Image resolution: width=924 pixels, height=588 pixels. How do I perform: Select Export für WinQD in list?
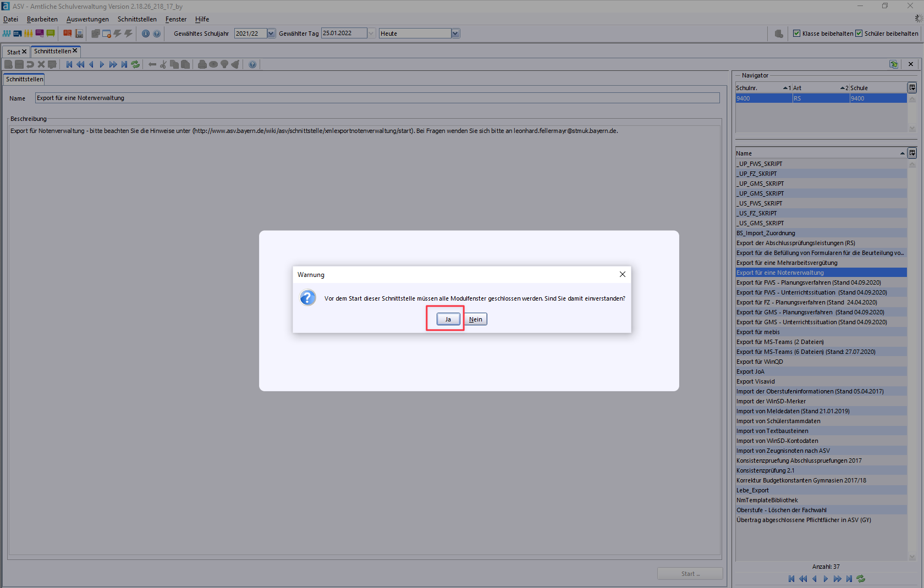point(760,362)
